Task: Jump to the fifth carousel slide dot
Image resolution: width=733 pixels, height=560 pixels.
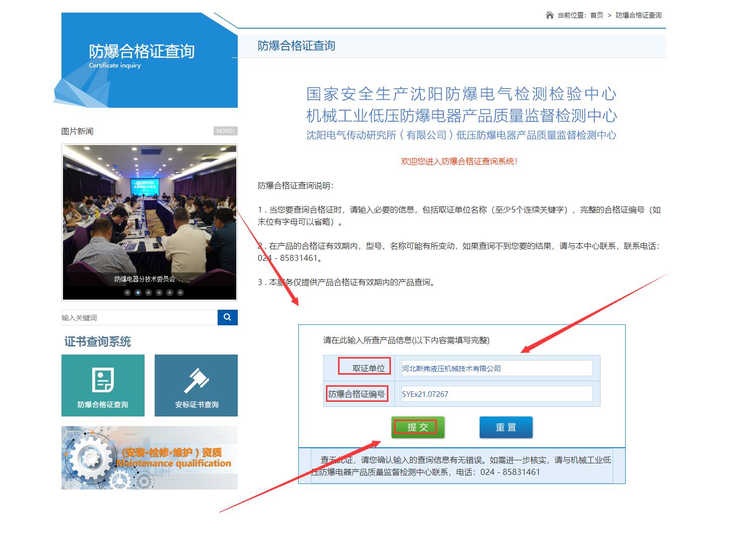Action: (x=170, y=293)
